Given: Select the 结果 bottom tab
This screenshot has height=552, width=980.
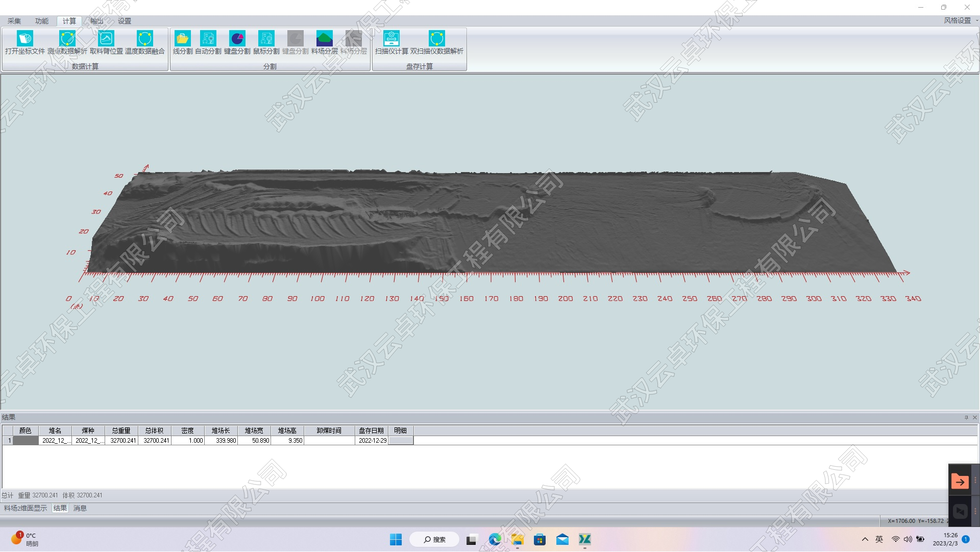Looking at the screenshot, I should coord(60,508).
